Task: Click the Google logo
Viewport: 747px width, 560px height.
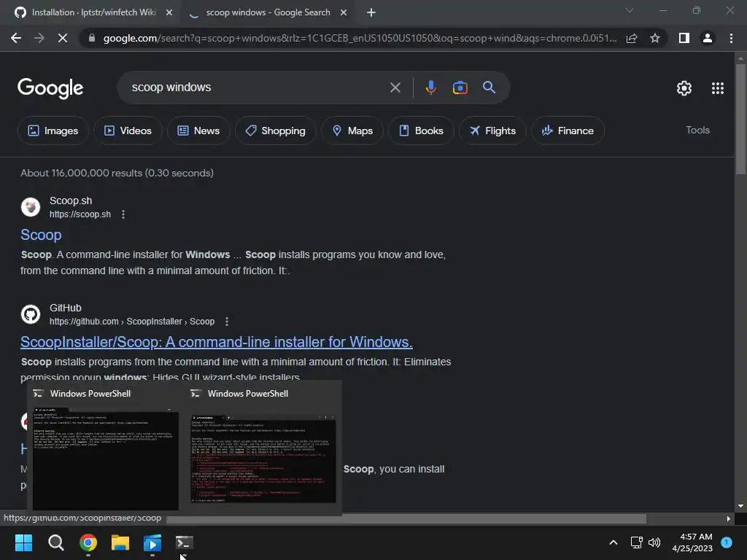Action: 50,88
